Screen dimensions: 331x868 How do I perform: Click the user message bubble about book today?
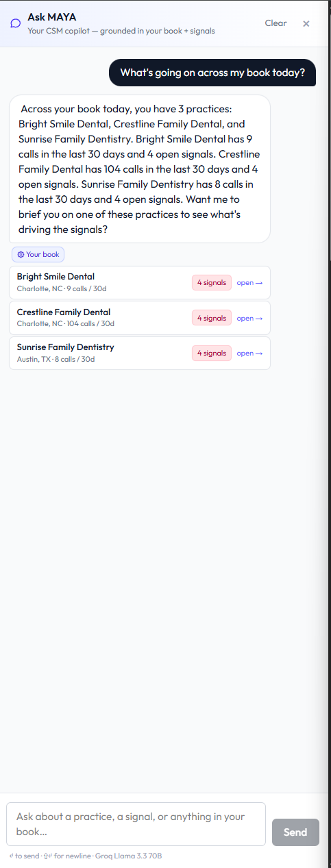[212, 73]
